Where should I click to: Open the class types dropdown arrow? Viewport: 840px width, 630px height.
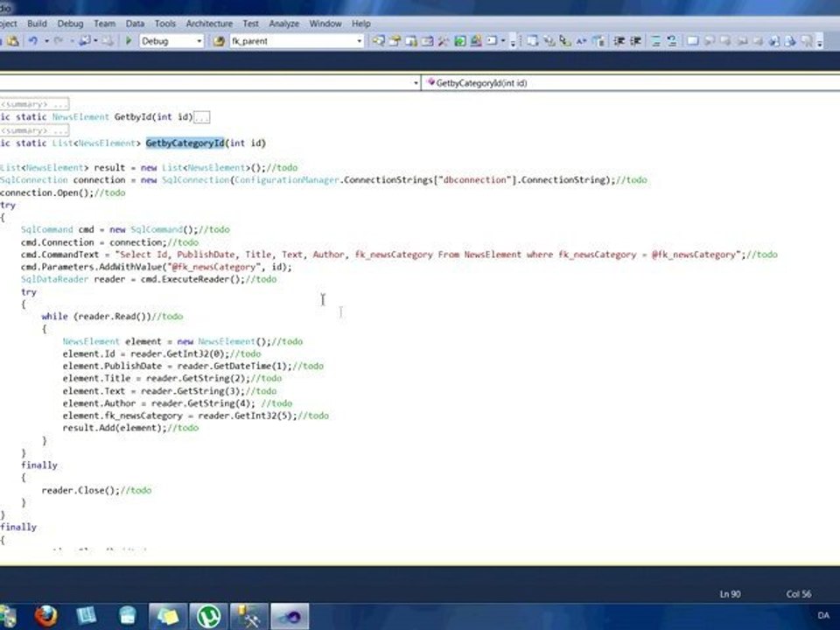[x=416, y=83]
